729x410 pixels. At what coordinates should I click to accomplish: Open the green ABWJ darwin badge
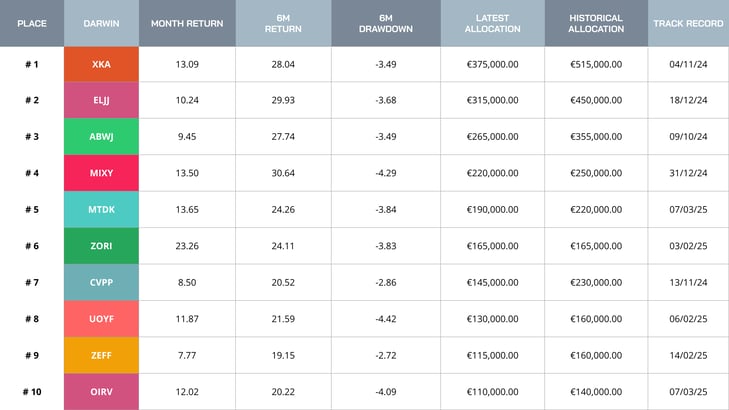point(101,137)
